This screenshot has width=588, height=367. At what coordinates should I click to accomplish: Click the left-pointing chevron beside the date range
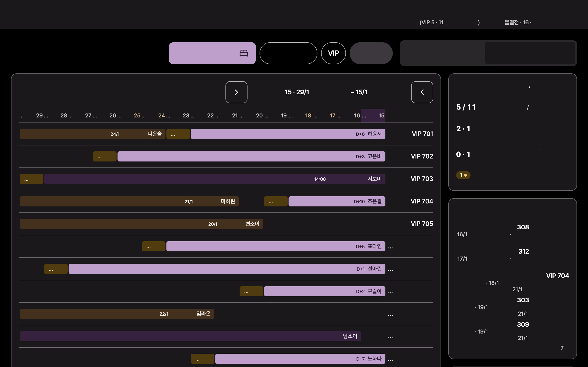click(x=422, y=92)
